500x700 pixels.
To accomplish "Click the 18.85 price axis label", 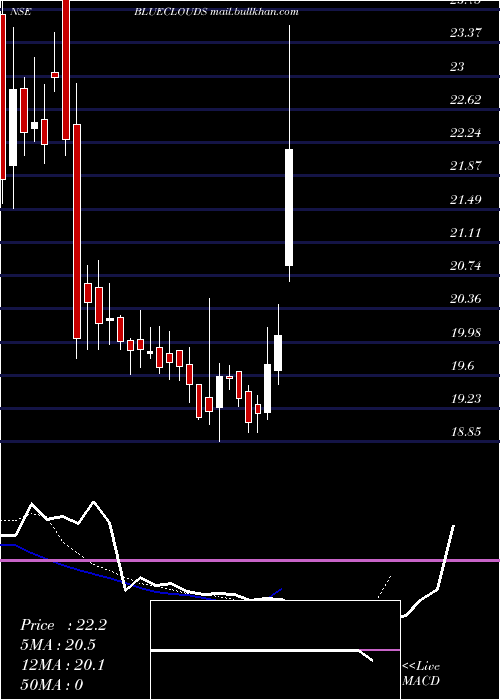I will [466, 432].
